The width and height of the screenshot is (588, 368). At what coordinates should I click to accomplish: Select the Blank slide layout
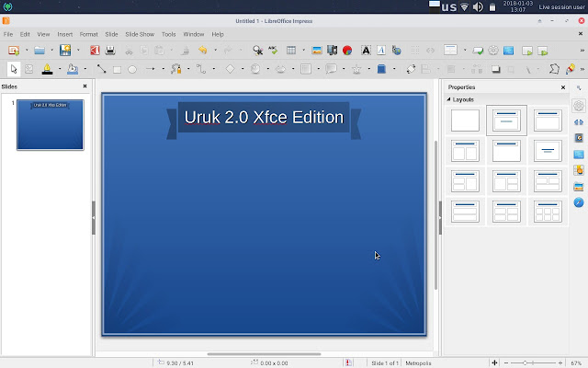pyautogui.click(x=465, y=121)
